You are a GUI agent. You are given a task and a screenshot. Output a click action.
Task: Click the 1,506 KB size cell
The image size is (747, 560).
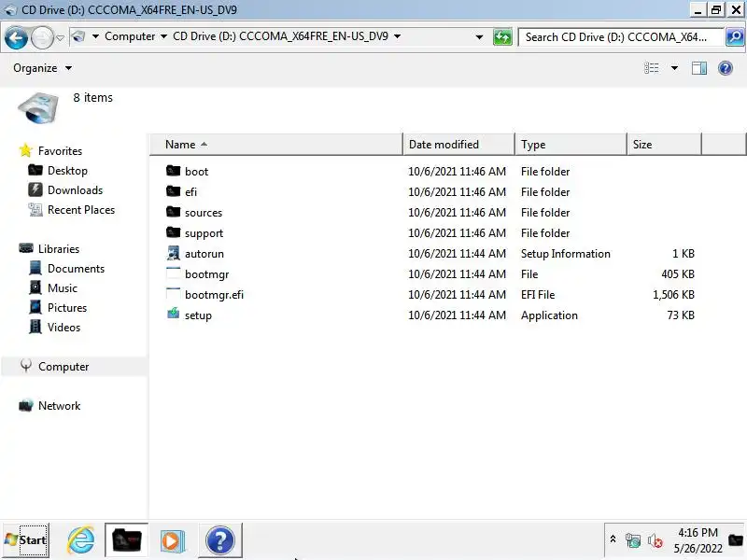[x=673, y=295]
